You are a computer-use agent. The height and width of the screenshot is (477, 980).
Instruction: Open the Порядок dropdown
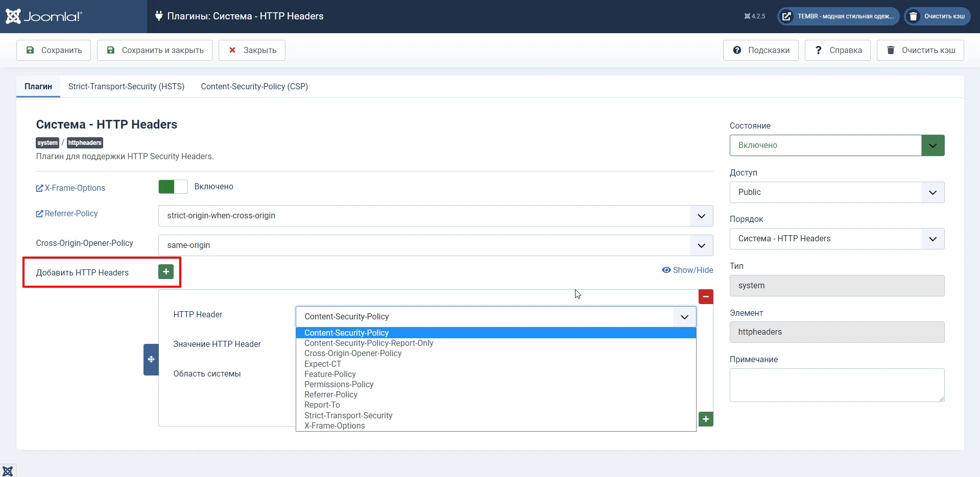point(837,239)
